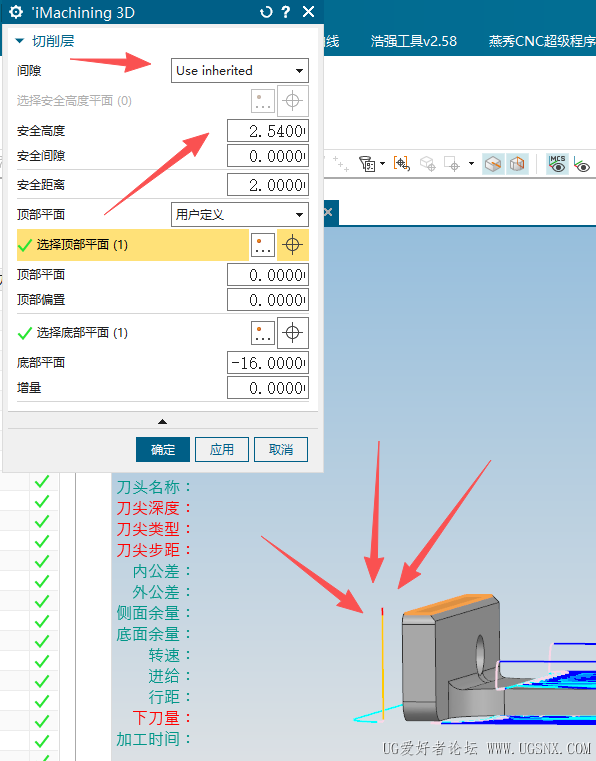Image resolution: width=596 pixels, height=761 pixels.
Task: Confirm with the 确定 button
Action: tap(163, 450)
